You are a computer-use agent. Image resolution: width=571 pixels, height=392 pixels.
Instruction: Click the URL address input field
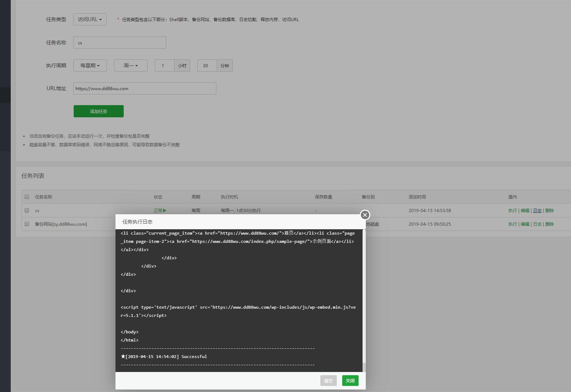pyautogui.click(x=144, y=88)
